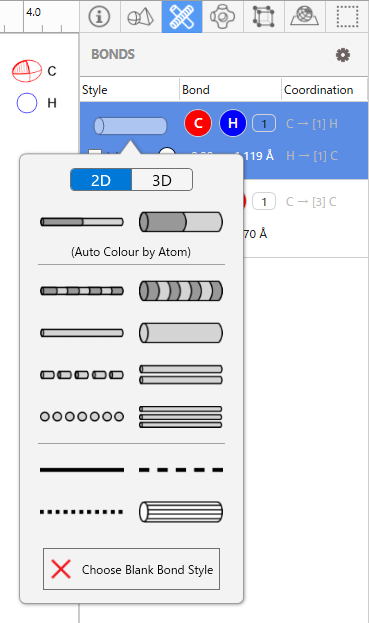Select the Bonds inspector tab
This screenshot has width=369, height=623.
coord(182,17)
